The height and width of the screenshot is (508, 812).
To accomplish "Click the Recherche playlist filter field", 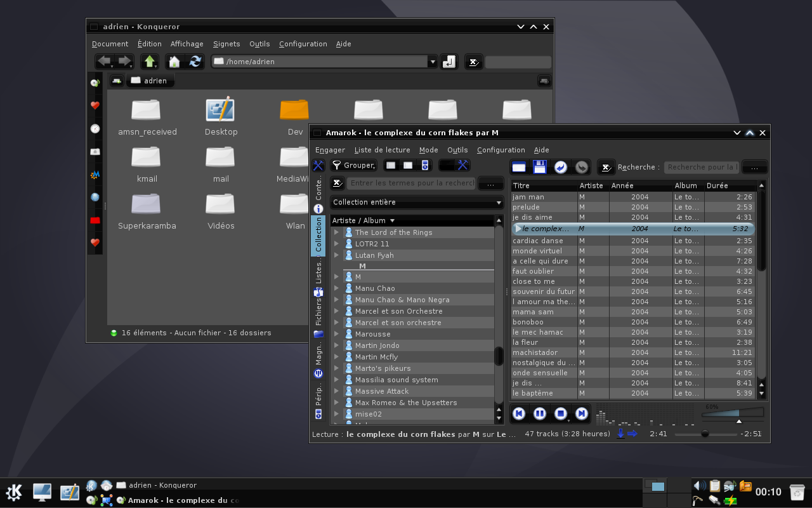I will tap(701, 168).
